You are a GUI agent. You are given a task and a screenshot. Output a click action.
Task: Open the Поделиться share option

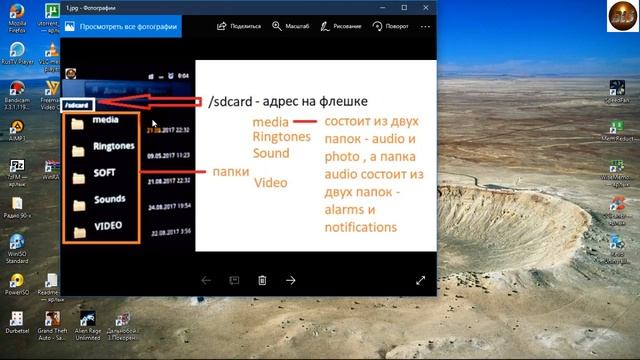point(239,26)
